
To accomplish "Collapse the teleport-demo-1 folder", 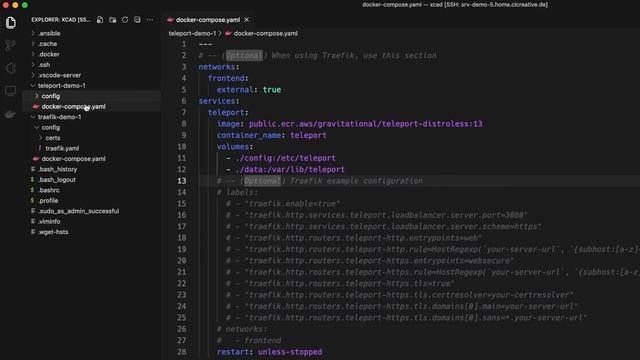I will point(62,86).
